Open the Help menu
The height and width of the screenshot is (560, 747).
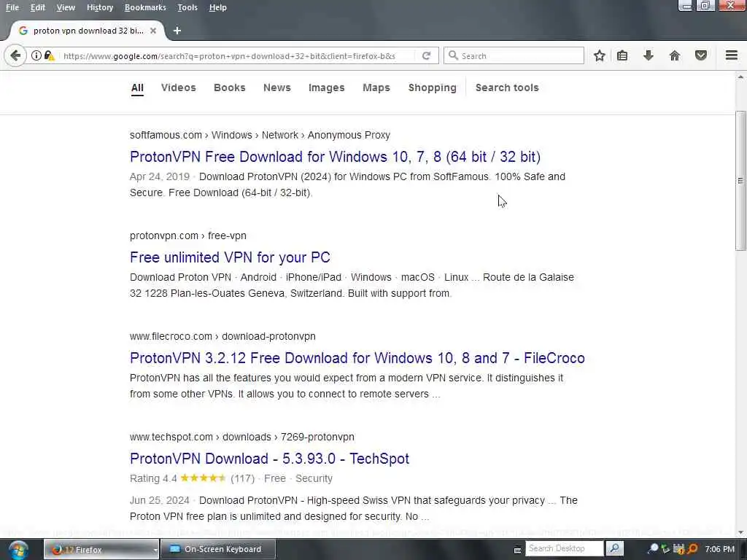coord(217,7)
